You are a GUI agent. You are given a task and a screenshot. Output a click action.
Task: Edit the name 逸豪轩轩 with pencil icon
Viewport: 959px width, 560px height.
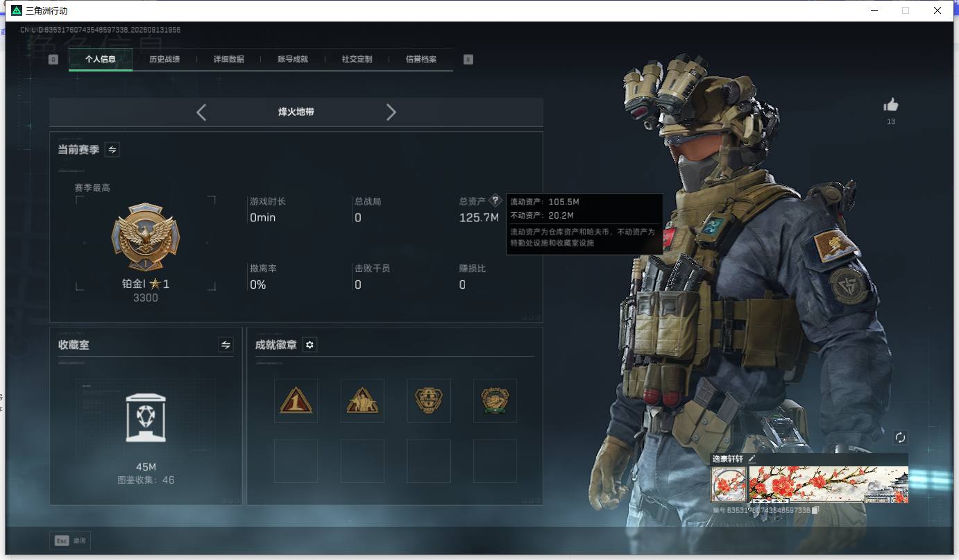(752, 459)
